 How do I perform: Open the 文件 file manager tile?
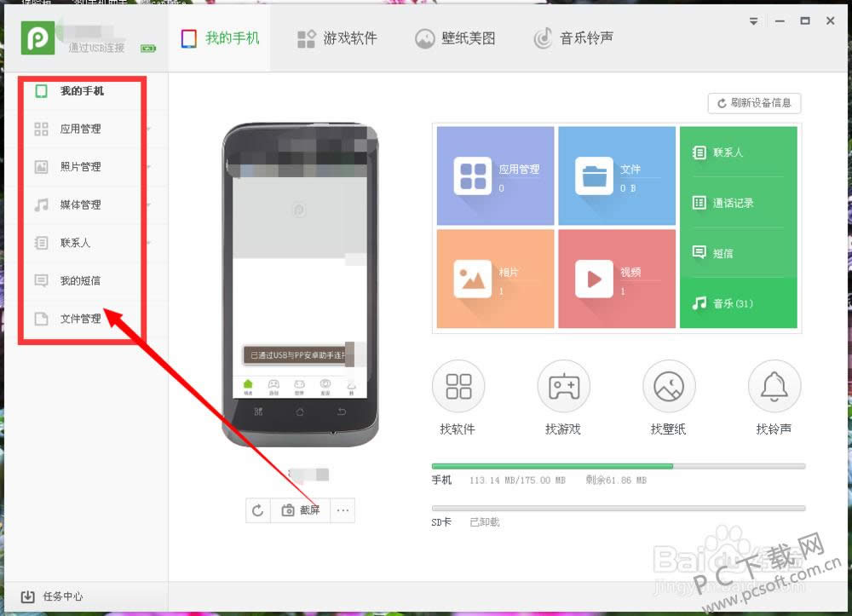coord(617,175)
